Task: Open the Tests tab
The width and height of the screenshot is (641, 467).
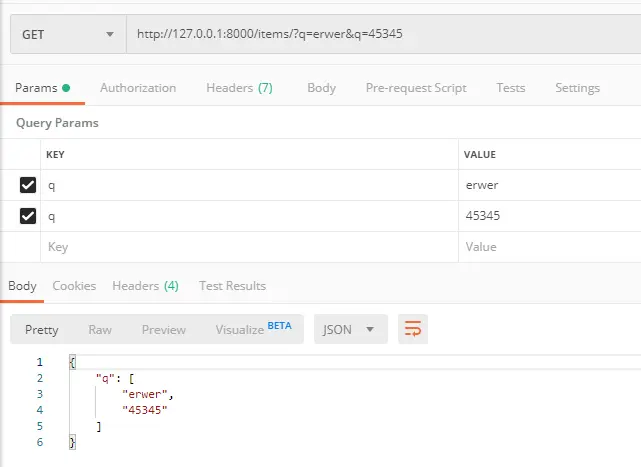Action: 511,88
